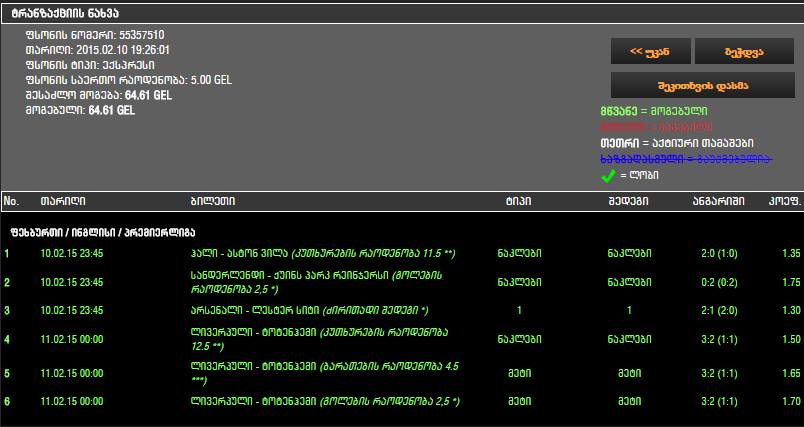The image size is (804, 427).
Task: Click the score 0:2 (0:2)
Action: point(719,282)
